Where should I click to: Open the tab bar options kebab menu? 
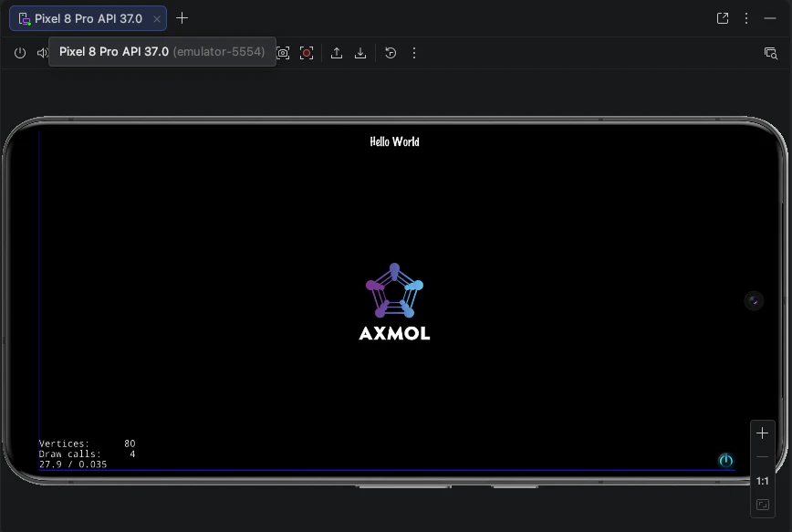coord(746,18)
